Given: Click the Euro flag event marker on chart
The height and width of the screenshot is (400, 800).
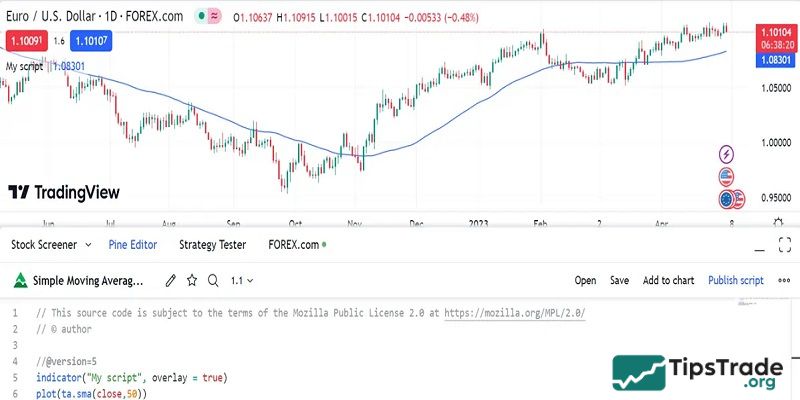Looking at the screenshot, I should coord(725,198).
